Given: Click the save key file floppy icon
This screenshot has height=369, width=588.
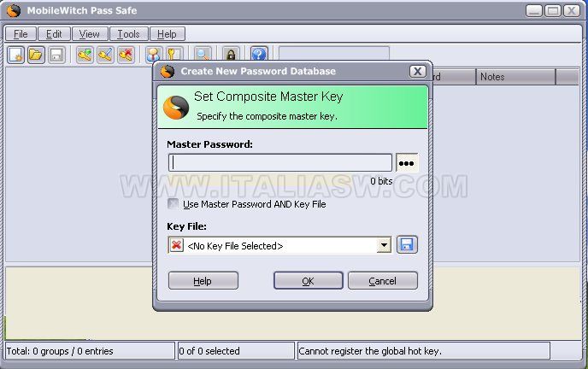Looking at the screenshot, I should click(x=407, y=245).
